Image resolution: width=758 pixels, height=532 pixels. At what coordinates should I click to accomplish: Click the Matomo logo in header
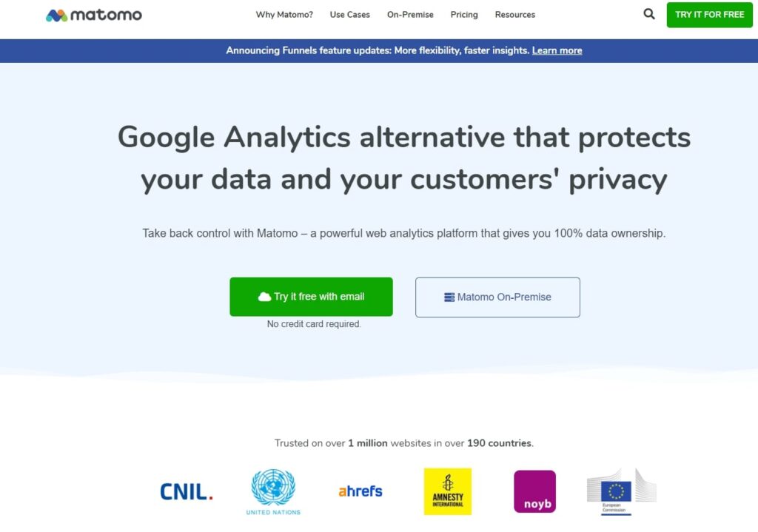click(94, 15)
